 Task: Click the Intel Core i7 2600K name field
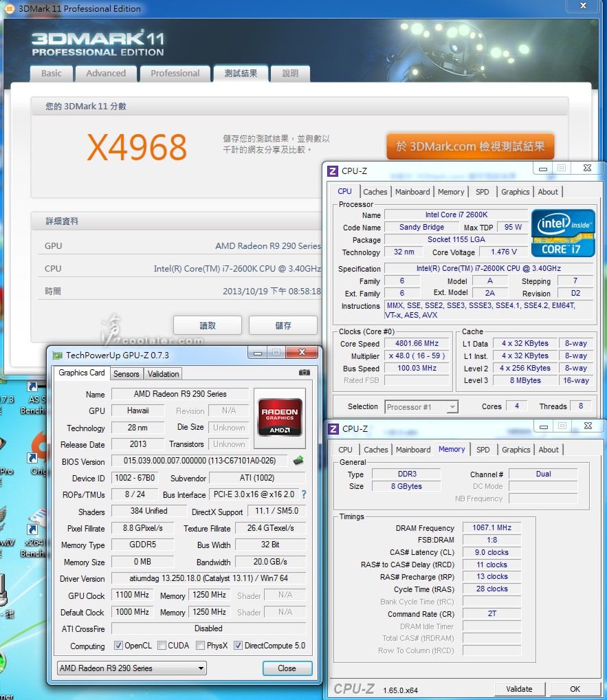456,215
